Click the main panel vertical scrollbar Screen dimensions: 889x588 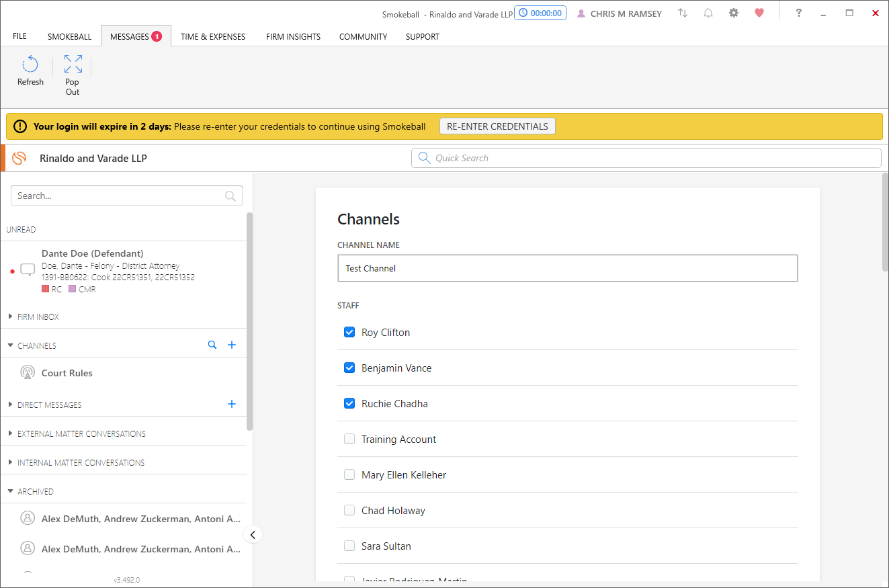885,222
